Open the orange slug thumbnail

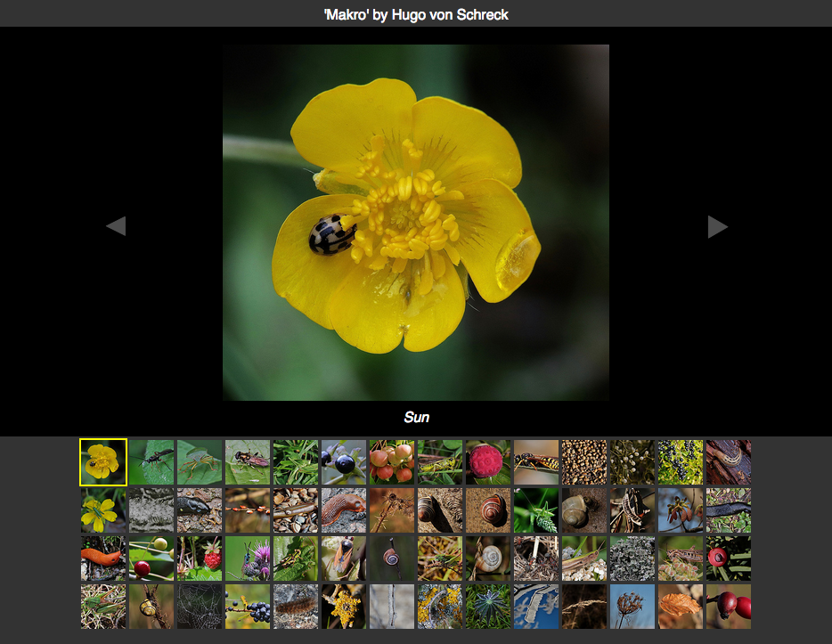pos(103,558)
